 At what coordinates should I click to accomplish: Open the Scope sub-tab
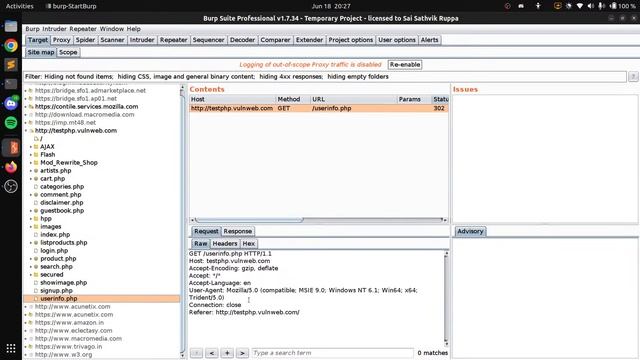pos(68,52)
